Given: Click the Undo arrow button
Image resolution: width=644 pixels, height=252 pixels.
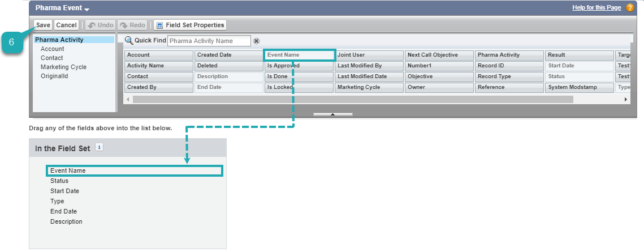Looking at the screenshot, I should [101, 25].
